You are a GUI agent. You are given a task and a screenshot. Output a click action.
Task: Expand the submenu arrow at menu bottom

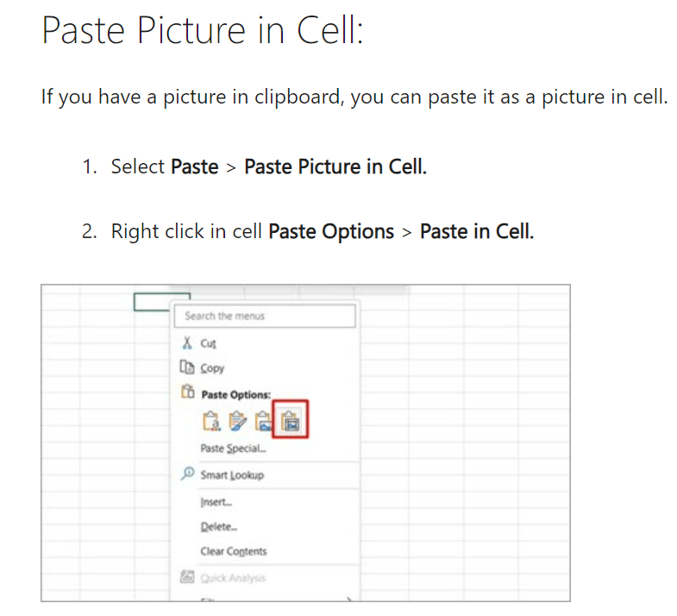pos(349,597)
